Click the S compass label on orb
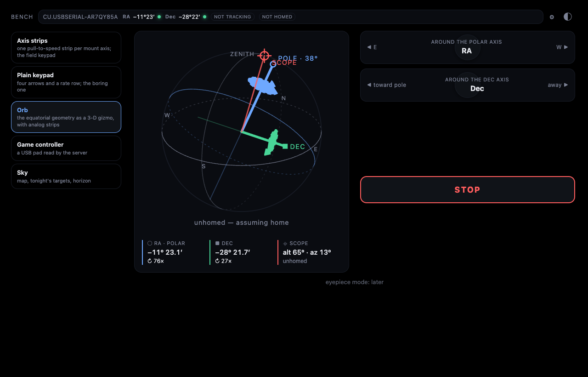The width and height of the screenshot is (588, 377). 204,166
